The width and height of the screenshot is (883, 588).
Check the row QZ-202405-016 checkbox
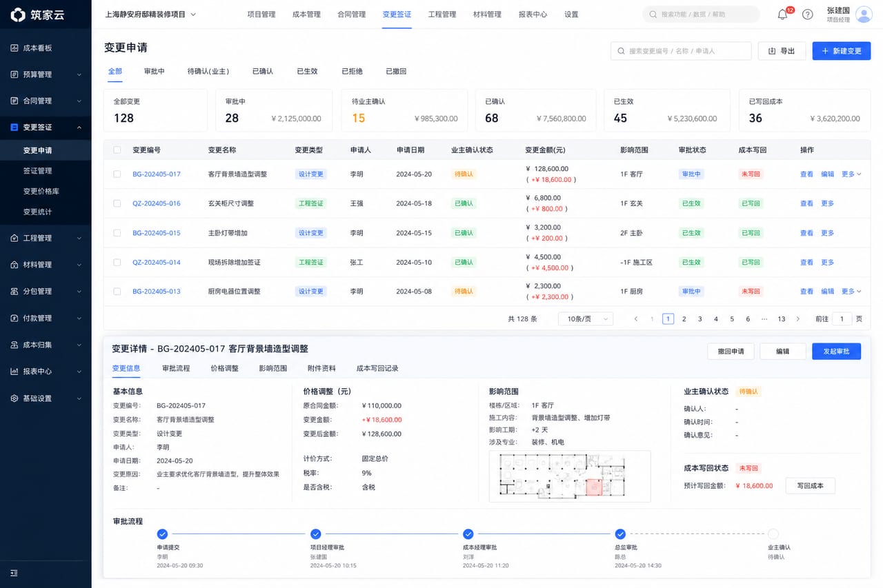(x=117, y=203)
